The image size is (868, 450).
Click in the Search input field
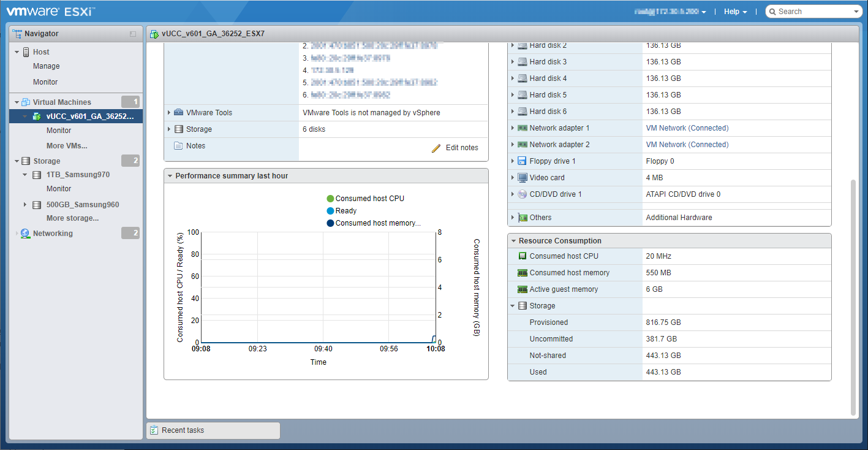pos(814,12)
